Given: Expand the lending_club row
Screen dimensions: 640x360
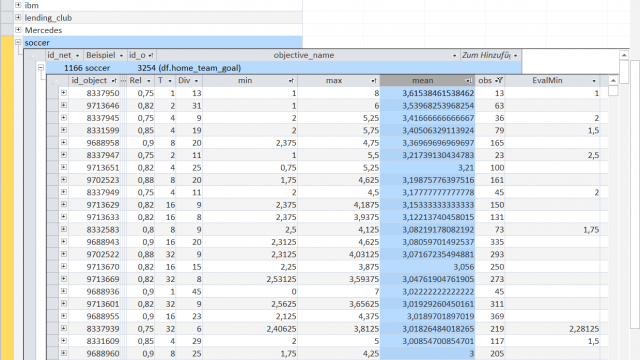Looking at the screenshot, I should (x=18, y=18).
